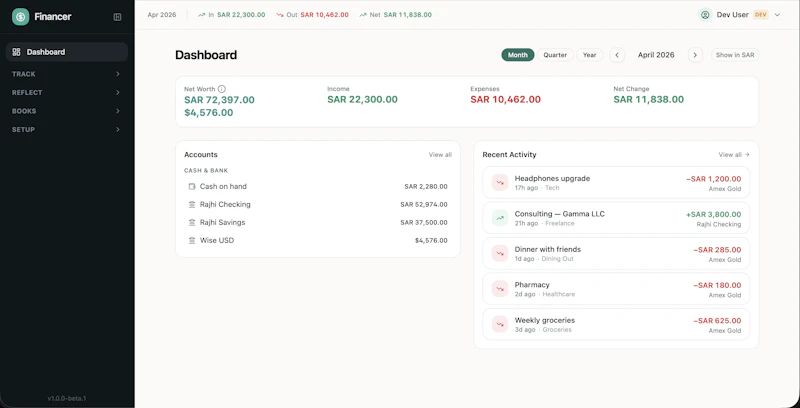Viewport: 800px width, 408px height.
Task: Click the −SAR 1,200.00 amount
Action: tap(714, 179)
